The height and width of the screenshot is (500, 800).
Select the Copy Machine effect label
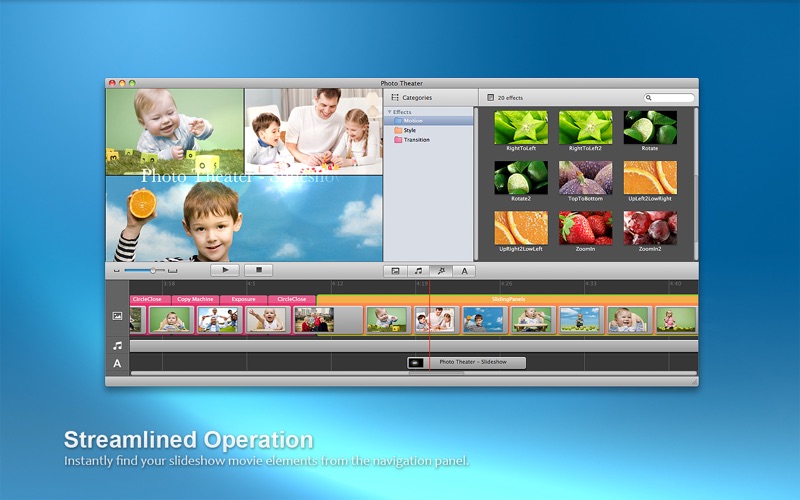point(195,299)
